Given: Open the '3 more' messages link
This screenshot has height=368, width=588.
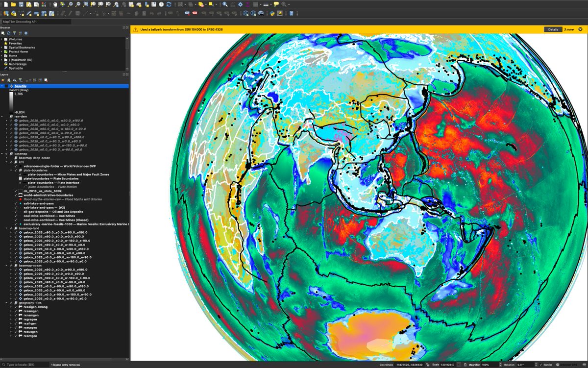Looking at the screenshot, I should coord(569,29).
